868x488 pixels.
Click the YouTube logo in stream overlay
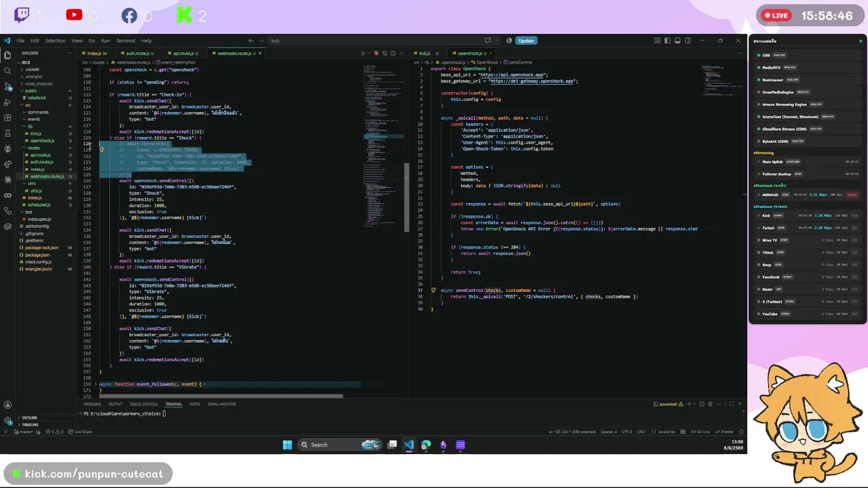click(74, 15)
